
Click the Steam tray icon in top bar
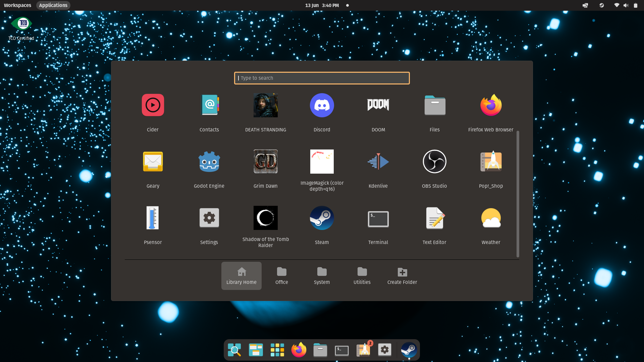pyautogui.click(x=602, y=5)
